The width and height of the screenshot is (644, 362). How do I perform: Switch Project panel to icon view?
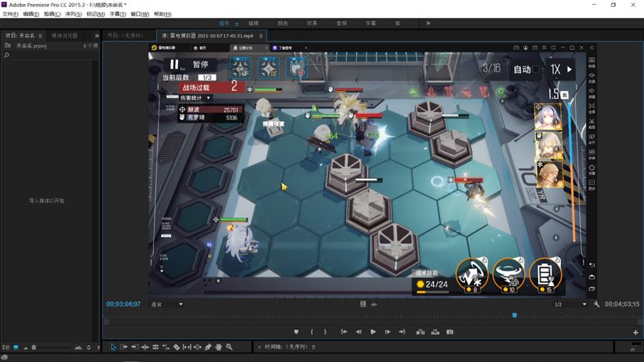(16, 347)
